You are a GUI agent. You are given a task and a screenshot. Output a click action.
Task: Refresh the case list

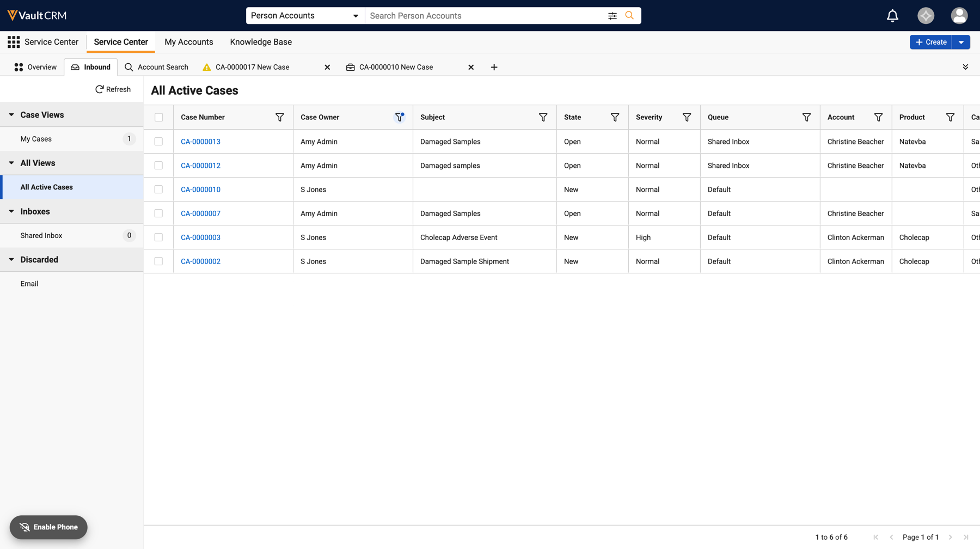coord(113,89)
